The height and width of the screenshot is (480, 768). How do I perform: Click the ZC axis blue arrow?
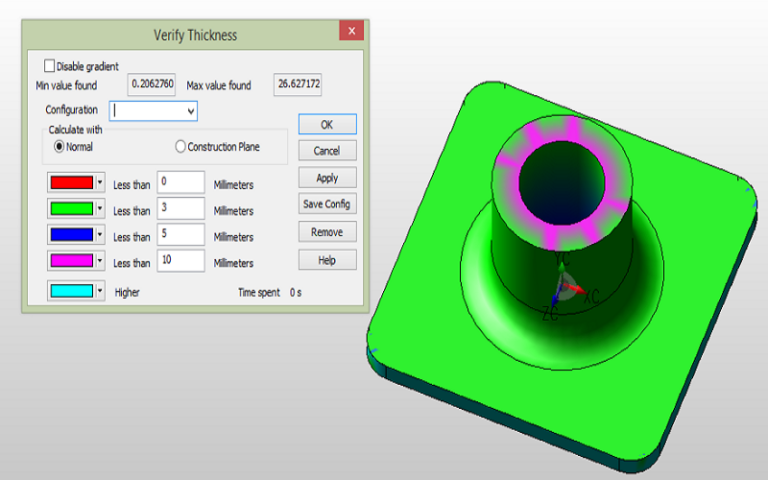coord(555,300)
